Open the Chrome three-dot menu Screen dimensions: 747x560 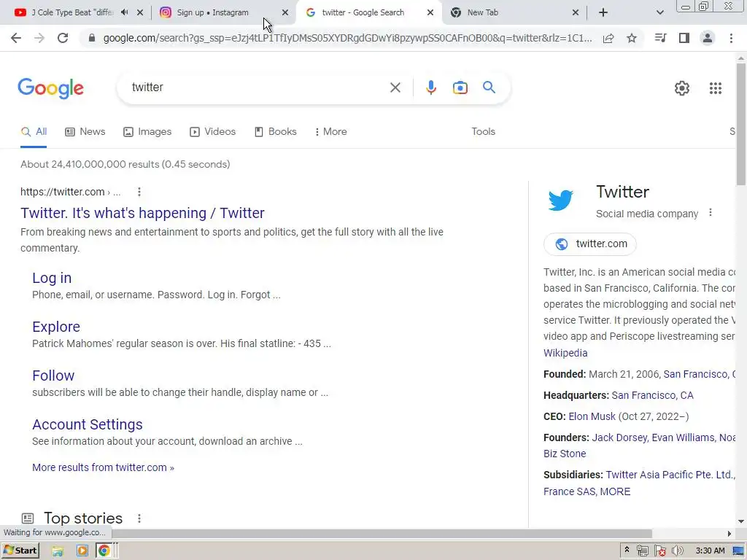click(x=731, y=38)
